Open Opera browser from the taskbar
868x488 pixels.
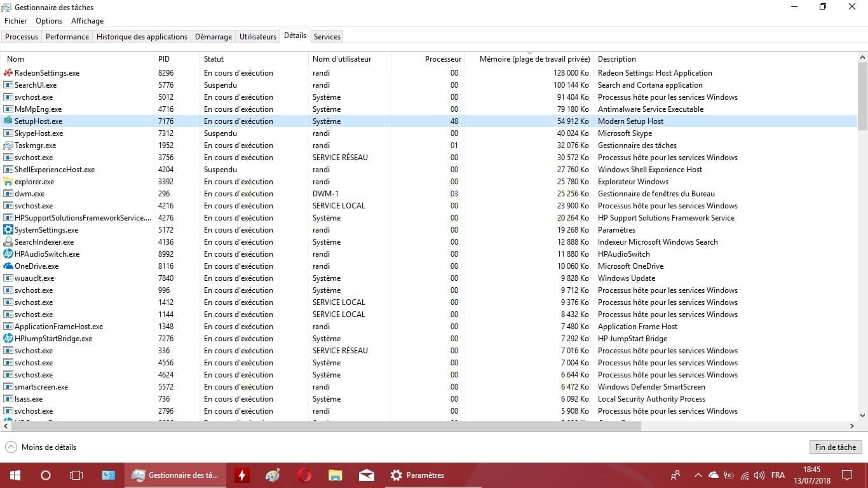(x=304, y=475)
